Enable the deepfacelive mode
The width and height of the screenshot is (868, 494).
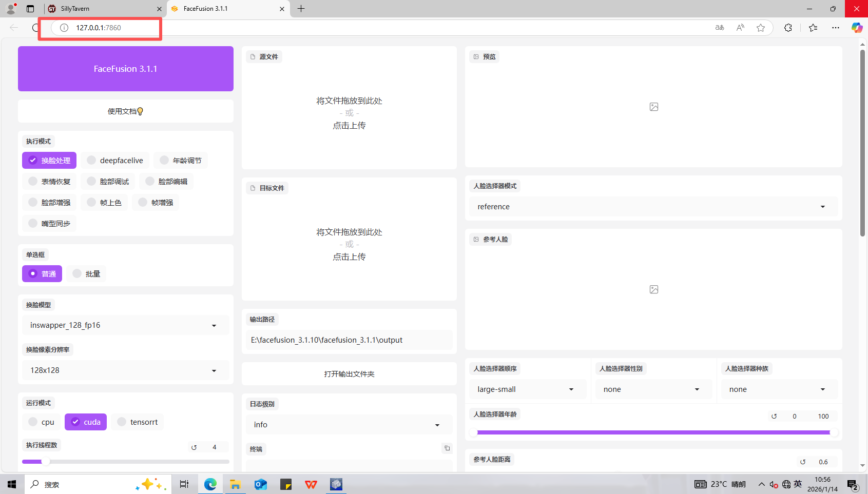(x=115, y=161)
